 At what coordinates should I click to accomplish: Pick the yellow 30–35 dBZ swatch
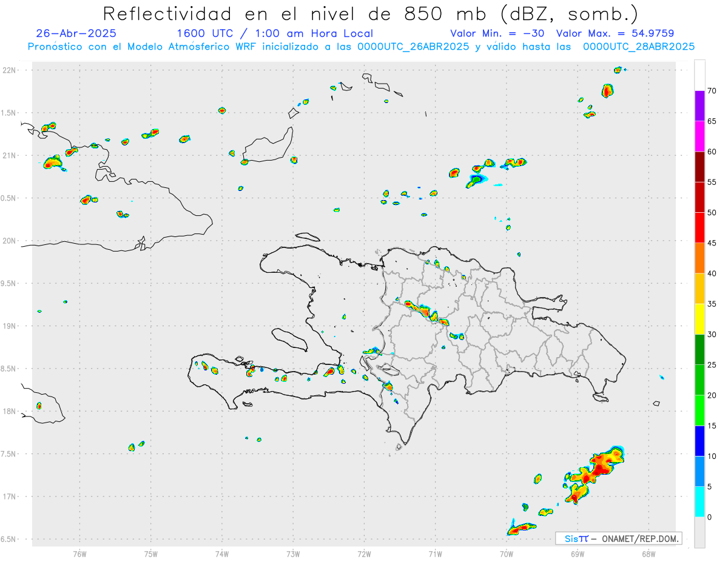699,319
